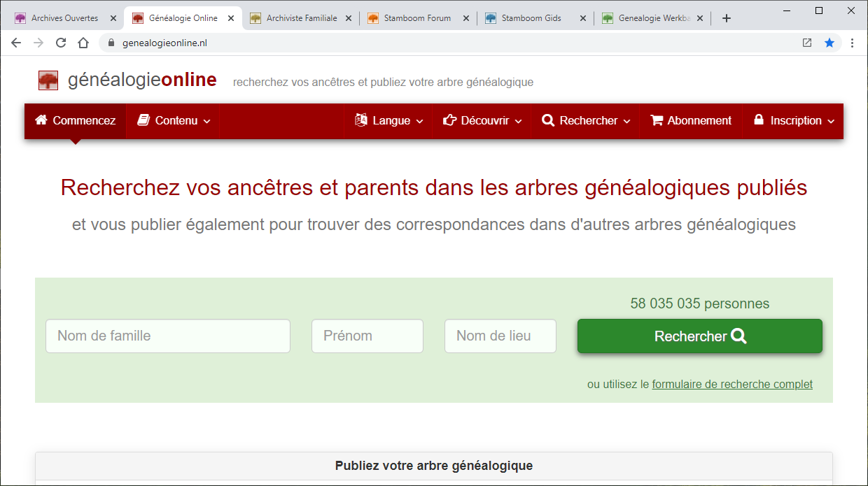The width and height of the screenshot is (868, 486).
Task: Open the Chrome three-dot menu
Action: tap(852, 43)
